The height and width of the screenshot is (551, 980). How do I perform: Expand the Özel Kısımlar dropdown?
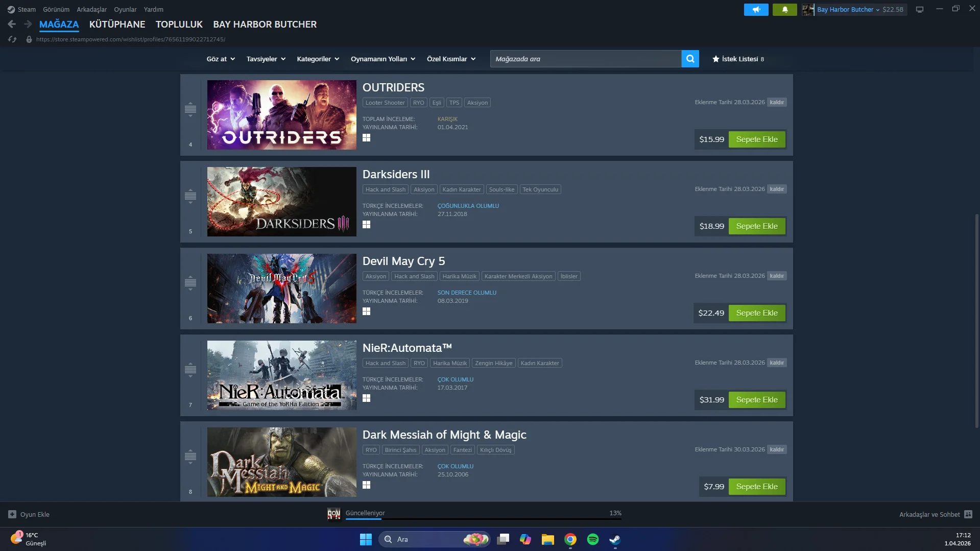tap(451, 59)
